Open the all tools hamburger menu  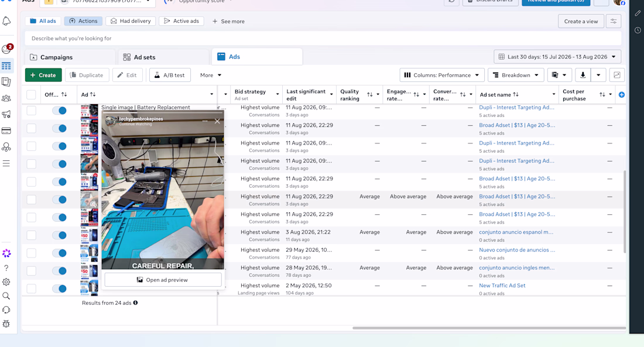(6, 163)
